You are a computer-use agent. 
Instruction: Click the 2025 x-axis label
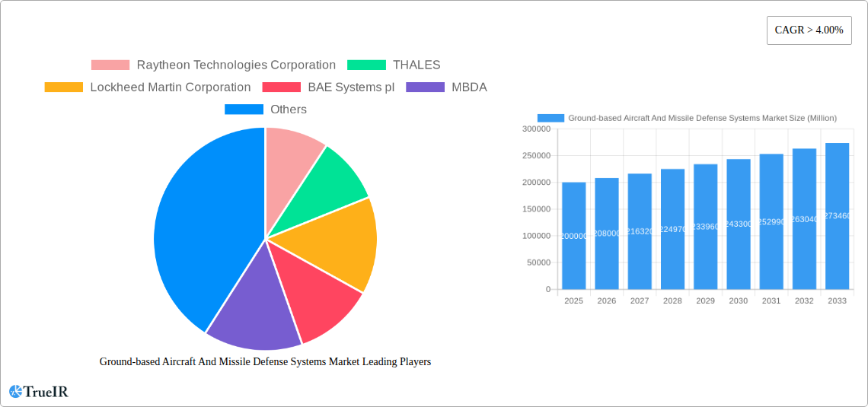pyautogui.click(x=573, y=300)
